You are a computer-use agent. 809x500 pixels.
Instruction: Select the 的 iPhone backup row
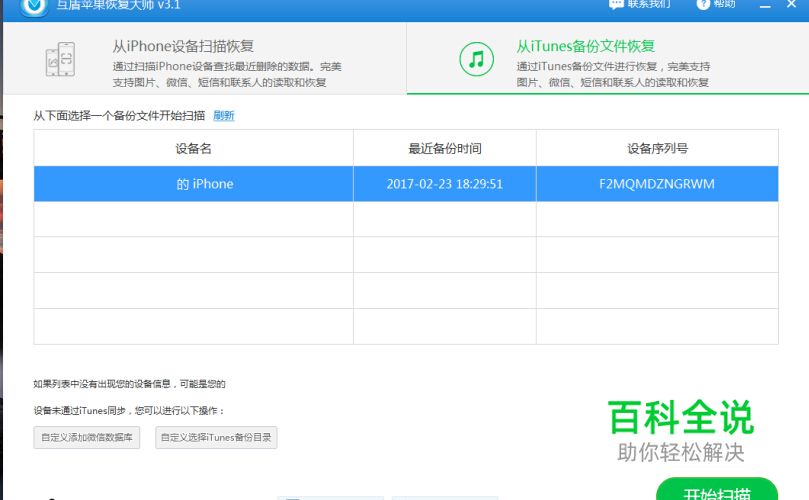coord(406,184)
